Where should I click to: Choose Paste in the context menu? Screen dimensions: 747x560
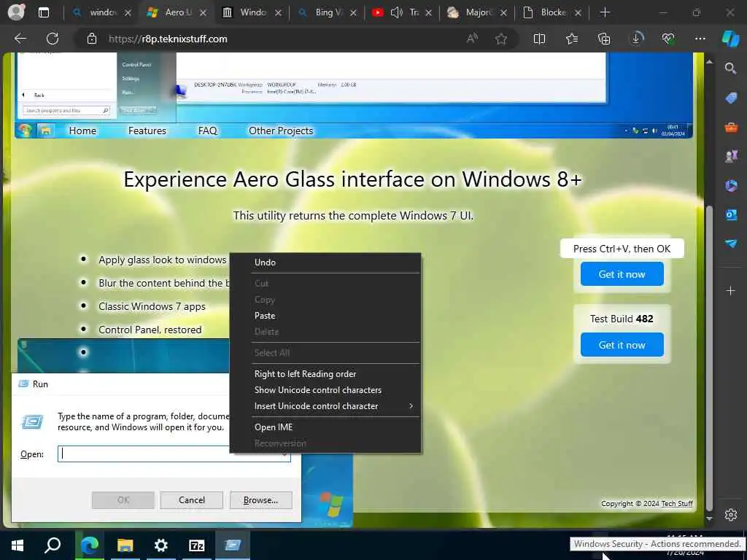pyautogui.click(x=265, y=315)
